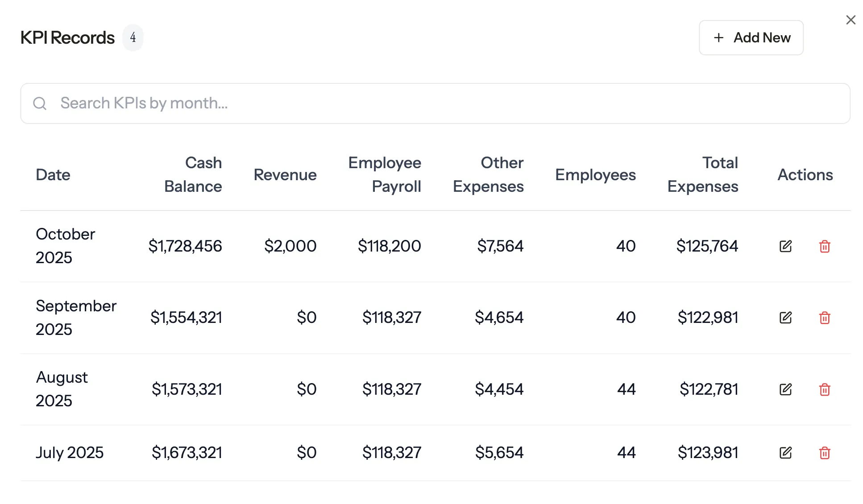The width and height of the screenshot is (863, 504).
Task: Edit the October 2025 KPI record
Action: pyautogui.click(x=785, y=246)
